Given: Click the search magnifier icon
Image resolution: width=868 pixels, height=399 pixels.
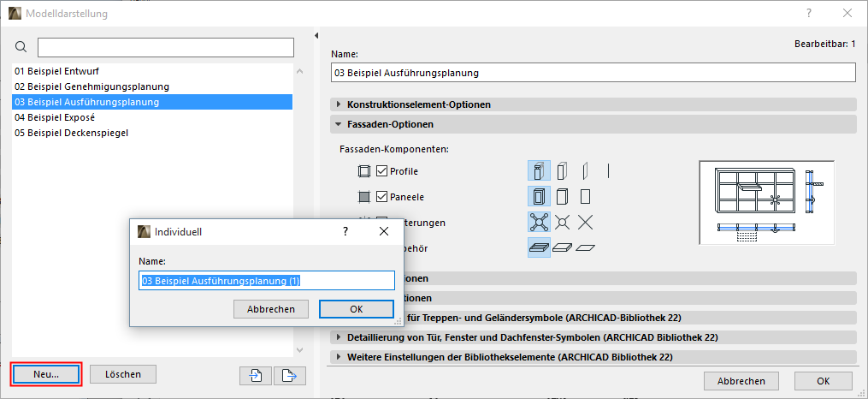Looking at the screenshot, I should tap(21, 47).
